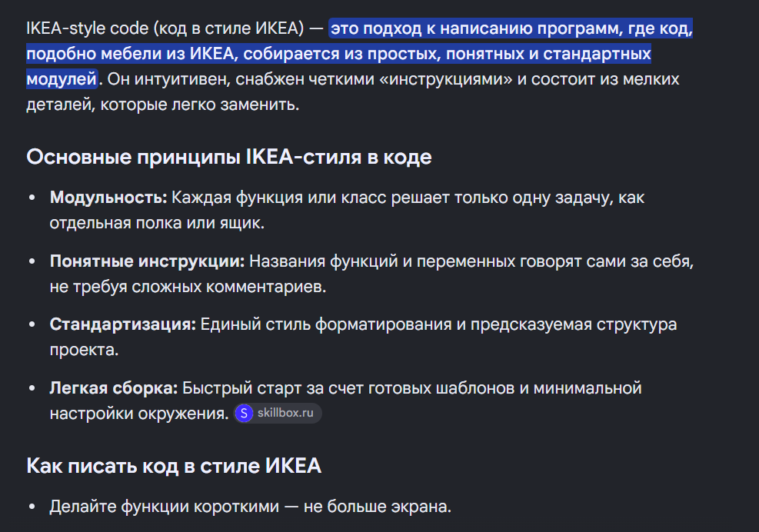
Task: Click the heading 'Основные принципы IKEA-стиля в коде'
Action: coord(229,157)
